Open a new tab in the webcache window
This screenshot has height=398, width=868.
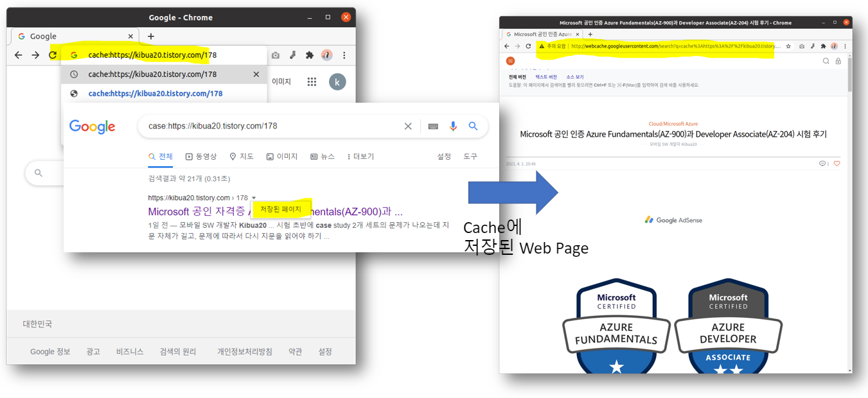(x=590, y=34)
